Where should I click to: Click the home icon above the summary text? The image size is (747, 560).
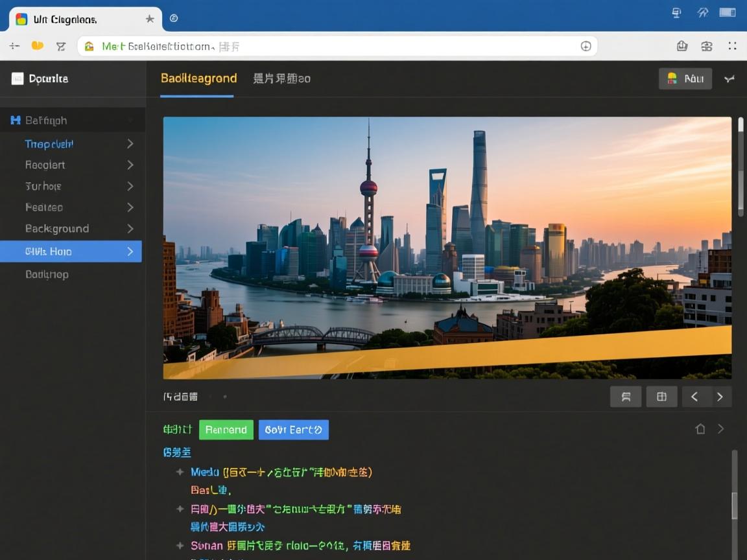[x=700, y=428]
